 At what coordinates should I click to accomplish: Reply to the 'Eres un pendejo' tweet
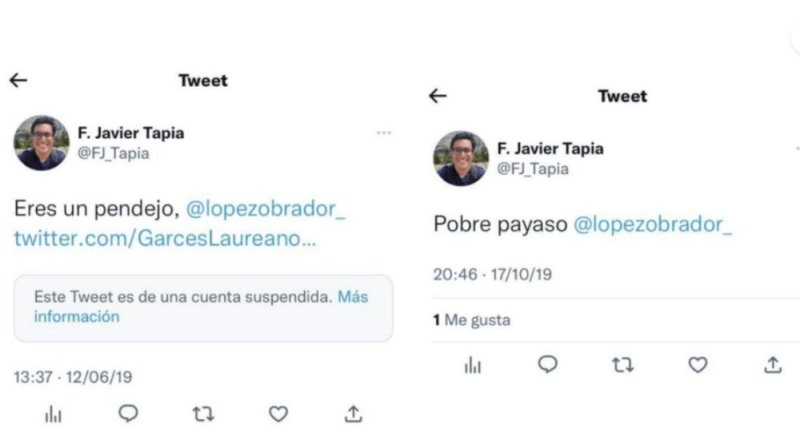coord(128,414)
